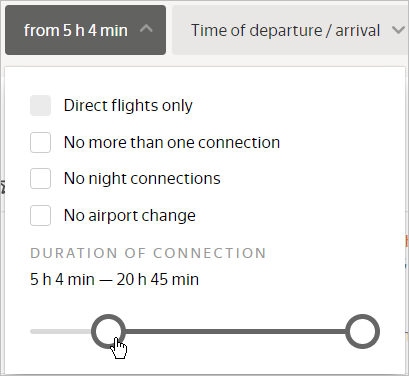Viewport: 409px width, 376px height.
Task: Enable the No more than one connection checkbox
Action: click(40, 142)
